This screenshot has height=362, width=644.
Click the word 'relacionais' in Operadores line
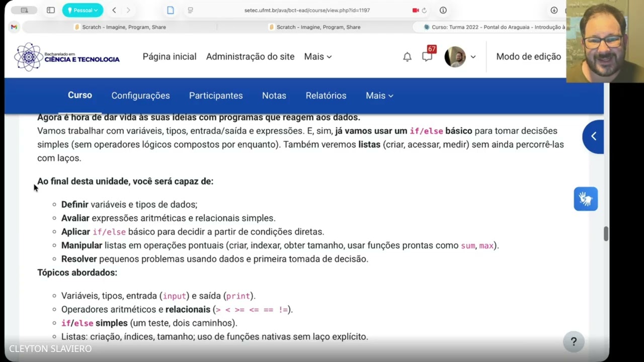pyautogui.click(x=188, y=309)
